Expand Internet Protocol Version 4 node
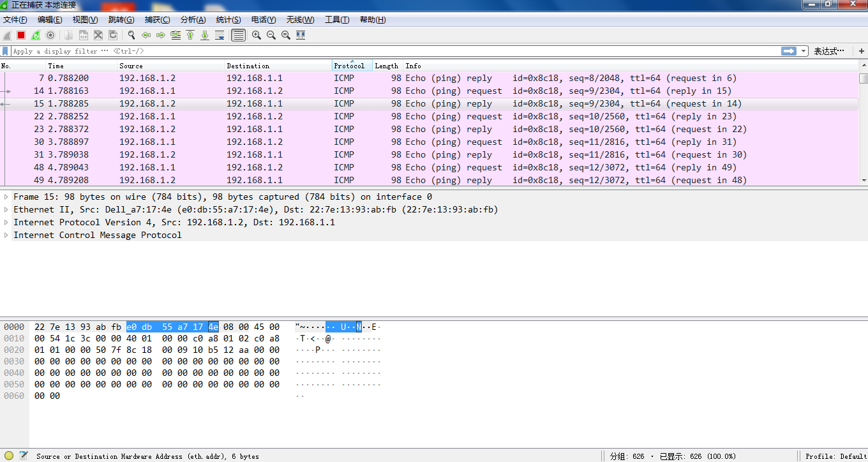 (x=6, y=223)
